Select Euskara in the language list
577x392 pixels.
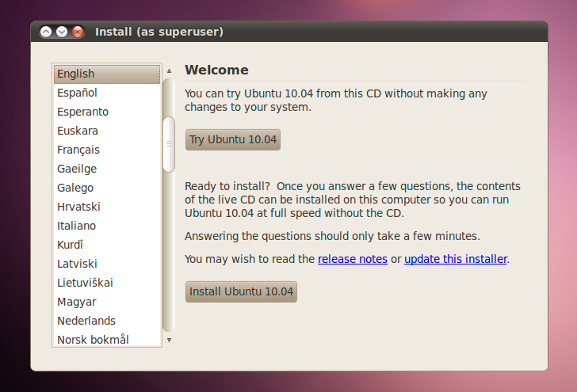pos(107,131)
